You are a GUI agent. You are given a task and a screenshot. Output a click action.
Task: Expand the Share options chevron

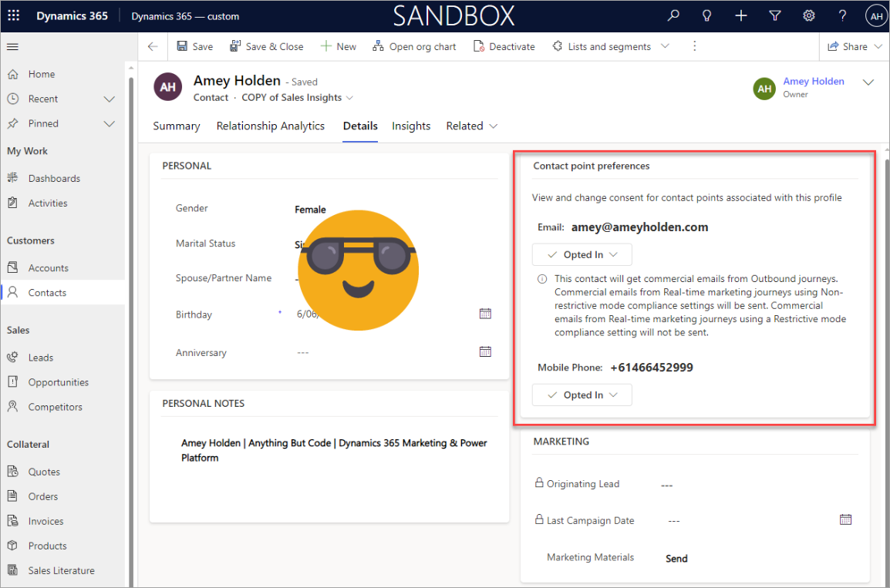coord(878,46)
